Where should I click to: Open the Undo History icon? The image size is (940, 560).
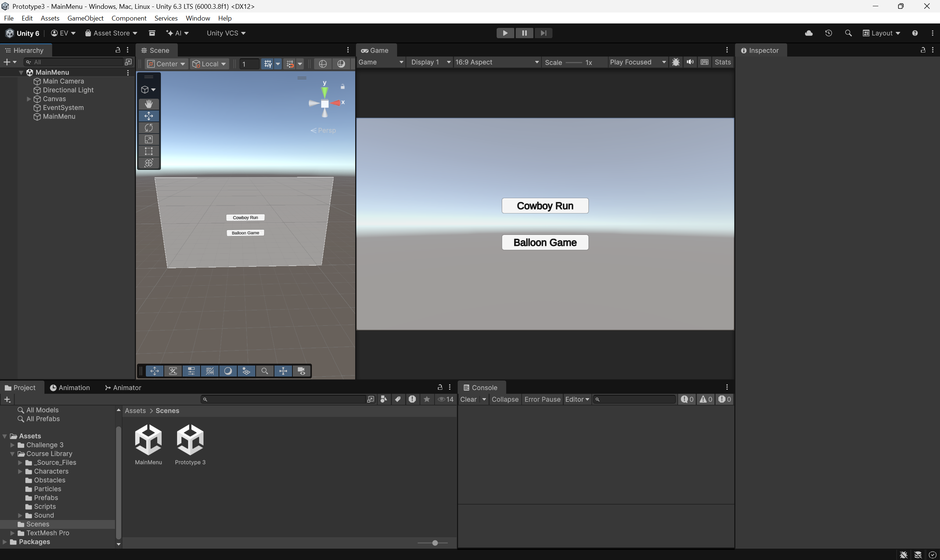coord(829,33)
